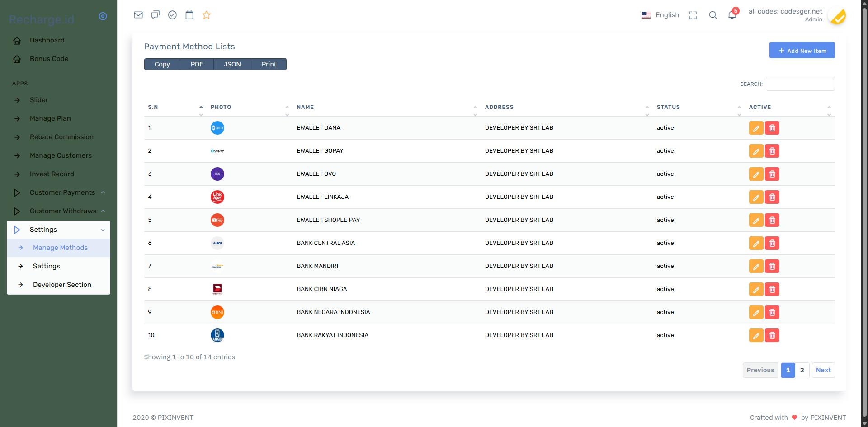The image size is (868, 427).
Task: Expand Customer Withdraws menu
Action: [59, 211]
